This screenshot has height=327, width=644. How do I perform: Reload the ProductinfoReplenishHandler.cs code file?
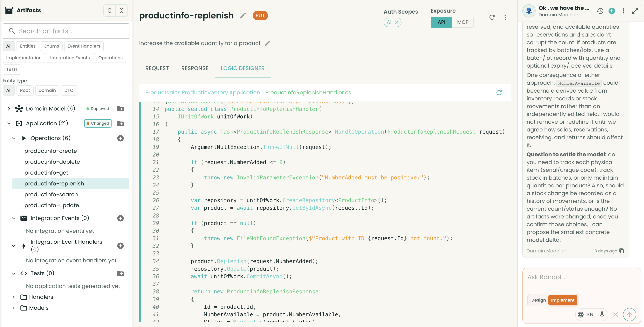(499, 93)
